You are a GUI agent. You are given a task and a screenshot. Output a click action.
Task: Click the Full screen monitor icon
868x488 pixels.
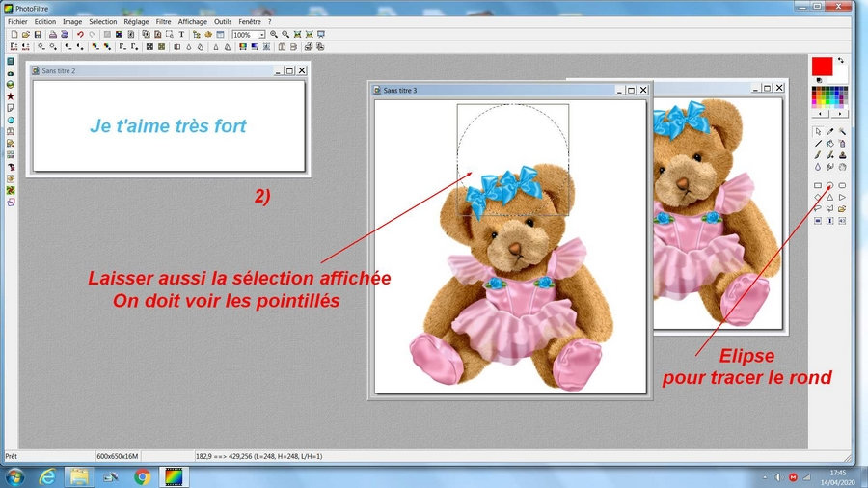pyautogui.click(x=321, y=35)
